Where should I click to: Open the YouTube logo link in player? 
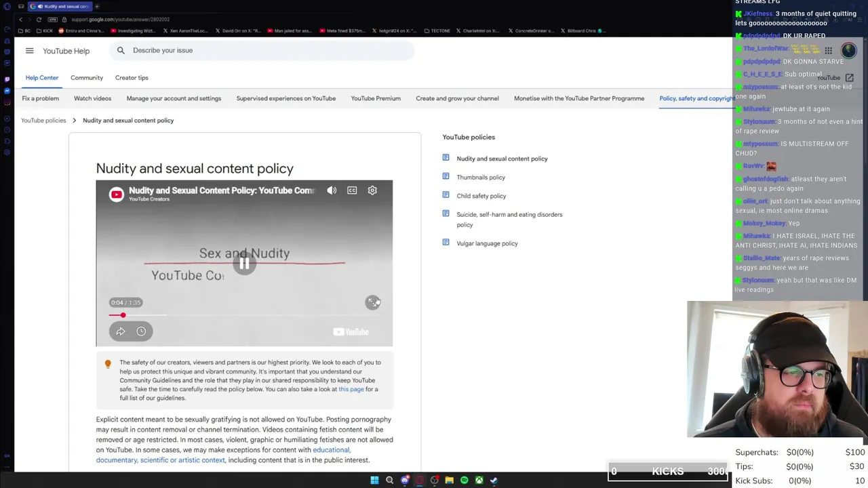[351, 331]
